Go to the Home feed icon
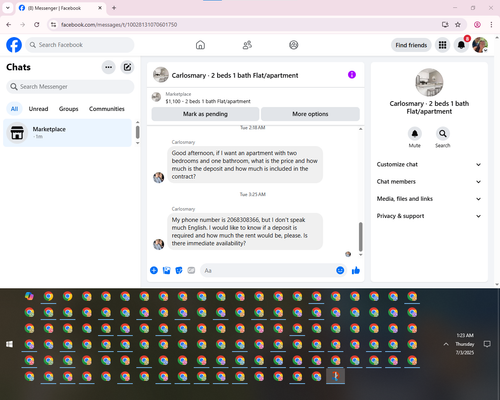 click(x=200, y=45)
